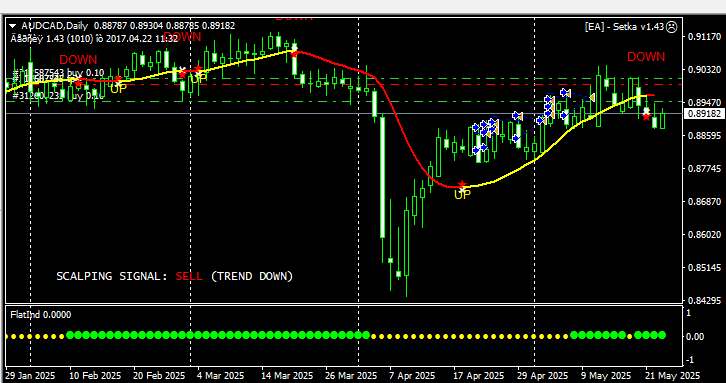The height and width of the screenshot is (383, 726).
Task: Click the 7 Apr 2025 date label
Action: click(x=412, y=375)
